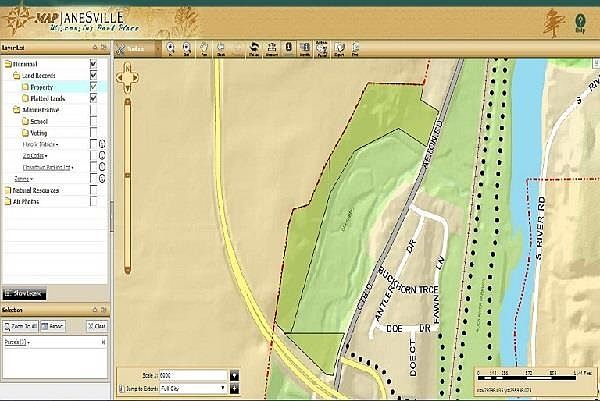The height and width of the screenshot is (401, 600).
Task: Open the search tool dropdown arrow
Action: point(158,49)
